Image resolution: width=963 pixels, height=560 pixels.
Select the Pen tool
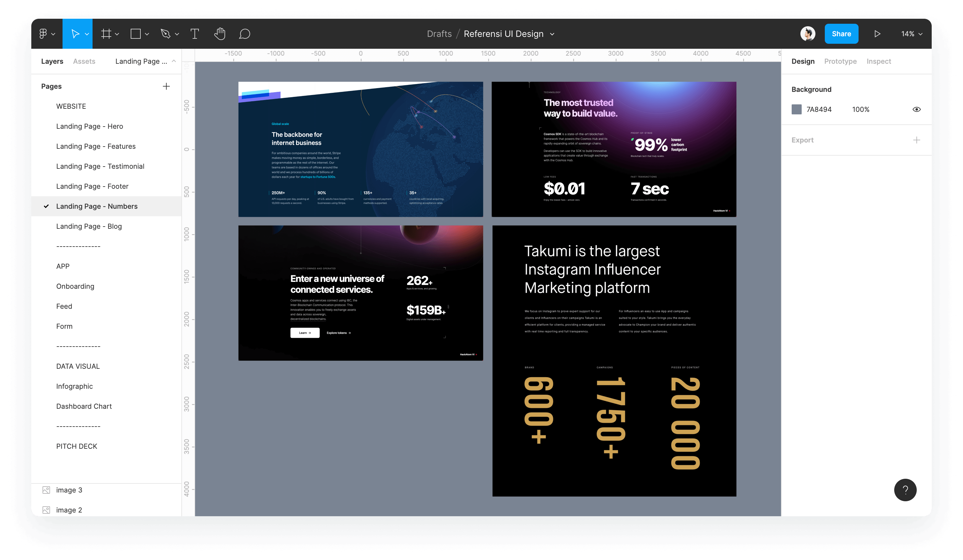165,34
